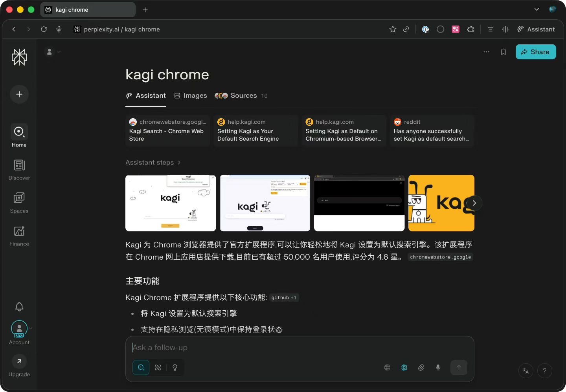Click the browser profile avatar in the title bar
The image size is (566, 392).
553,9
